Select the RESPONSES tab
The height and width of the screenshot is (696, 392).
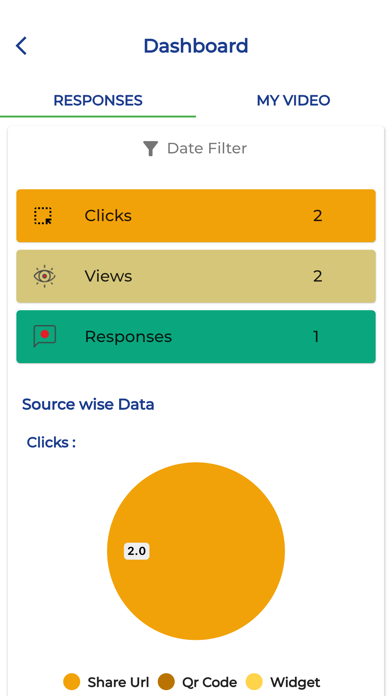98,100
